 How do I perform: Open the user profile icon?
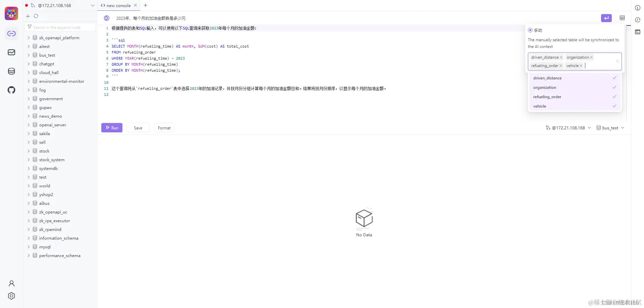11,284
